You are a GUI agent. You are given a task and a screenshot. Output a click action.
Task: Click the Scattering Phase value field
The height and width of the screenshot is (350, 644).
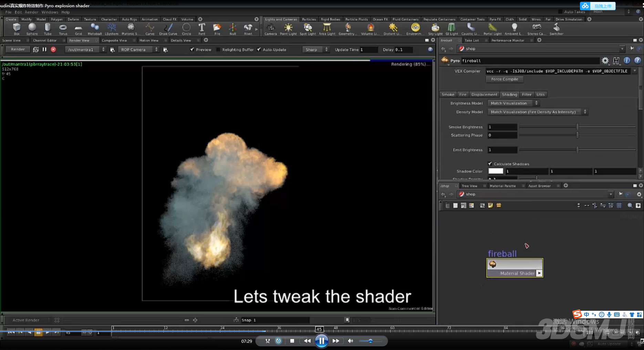[x=502, y=135]
